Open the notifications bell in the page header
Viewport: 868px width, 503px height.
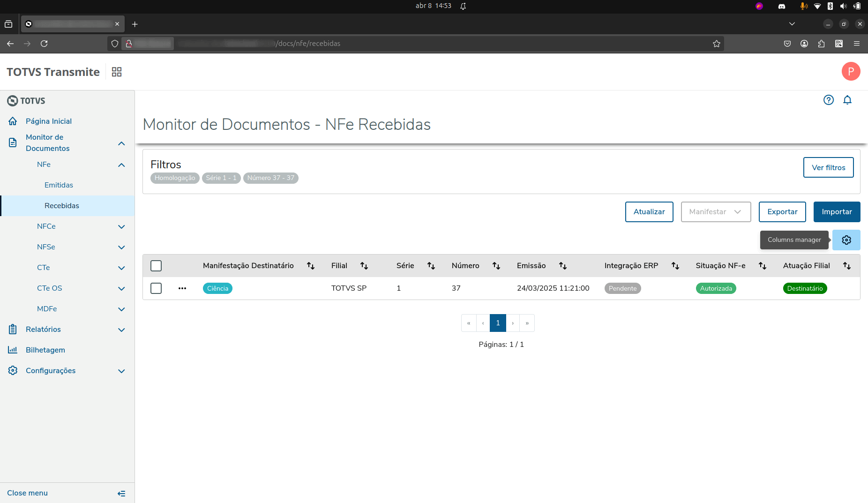click(x=847, y=100)
